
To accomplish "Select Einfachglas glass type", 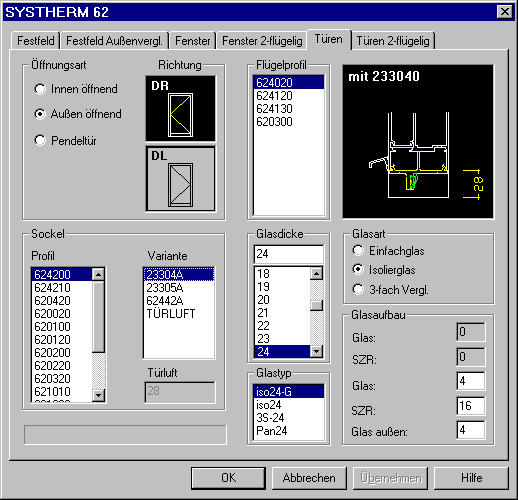I will pos(389,251).
